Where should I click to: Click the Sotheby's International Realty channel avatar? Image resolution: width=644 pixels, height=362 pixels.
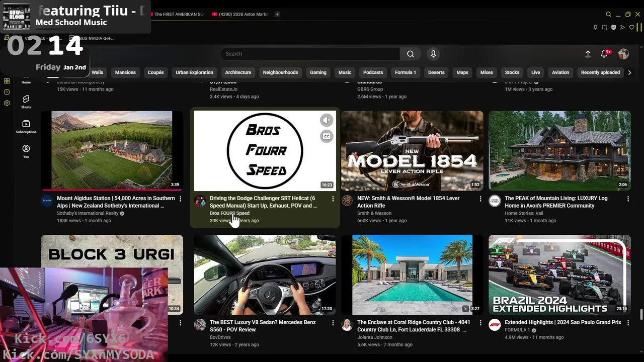point(47,201)
